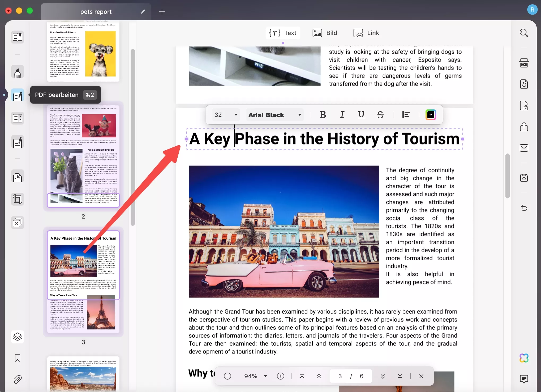Open the text color swatch picker
This screenshot has height=392, width=541.
coord(431,115)
